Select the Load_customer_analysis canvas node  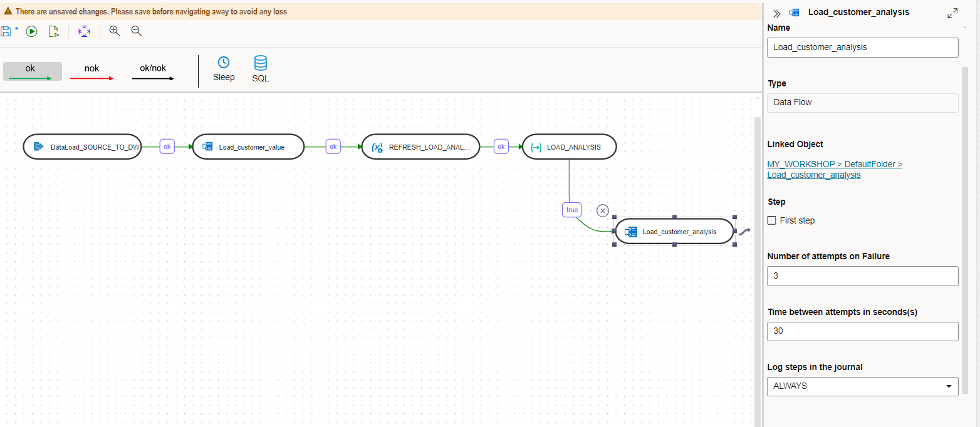pos(674,231)
